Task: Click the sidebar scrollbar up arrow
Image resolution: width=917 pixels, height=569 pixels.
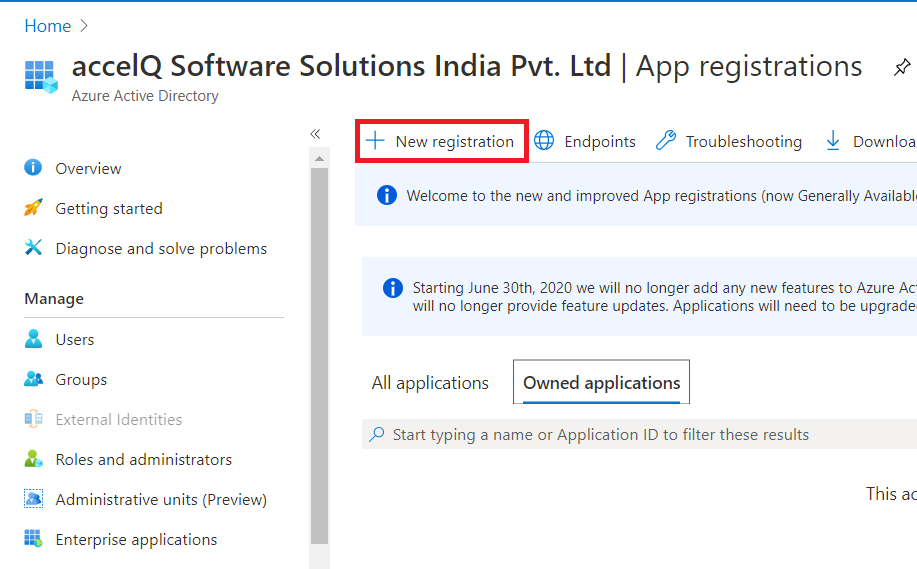Action: click(x=319, y=158)
